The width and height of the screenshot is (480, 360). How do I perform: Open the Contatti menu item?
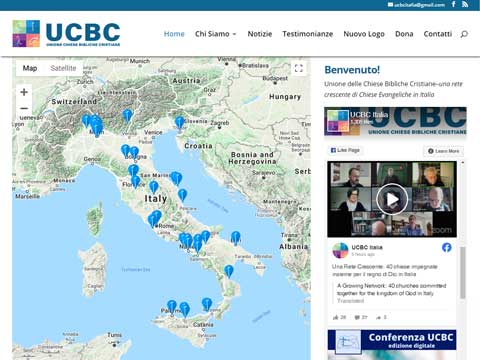click(x=438, y=34)
